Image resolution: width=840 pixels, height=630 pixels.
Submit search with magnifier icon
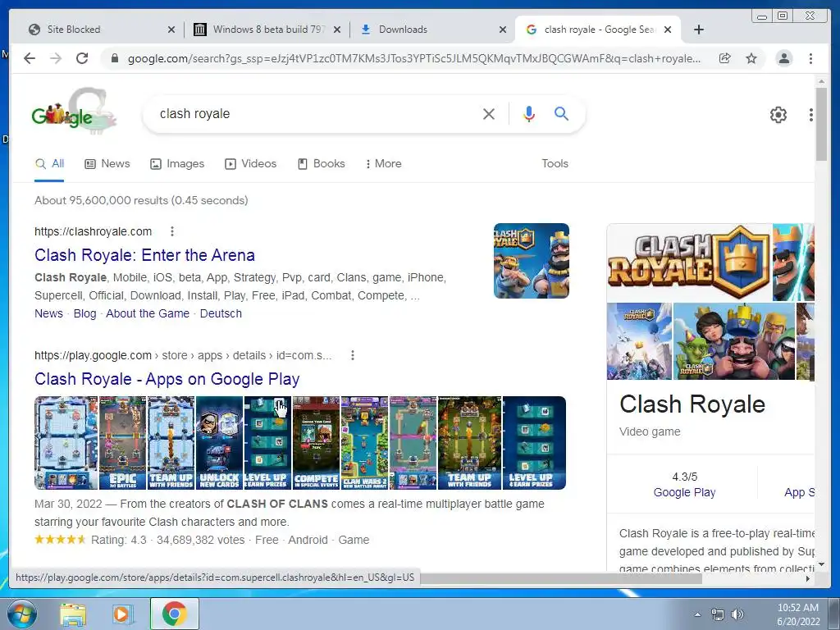[561, 113]
